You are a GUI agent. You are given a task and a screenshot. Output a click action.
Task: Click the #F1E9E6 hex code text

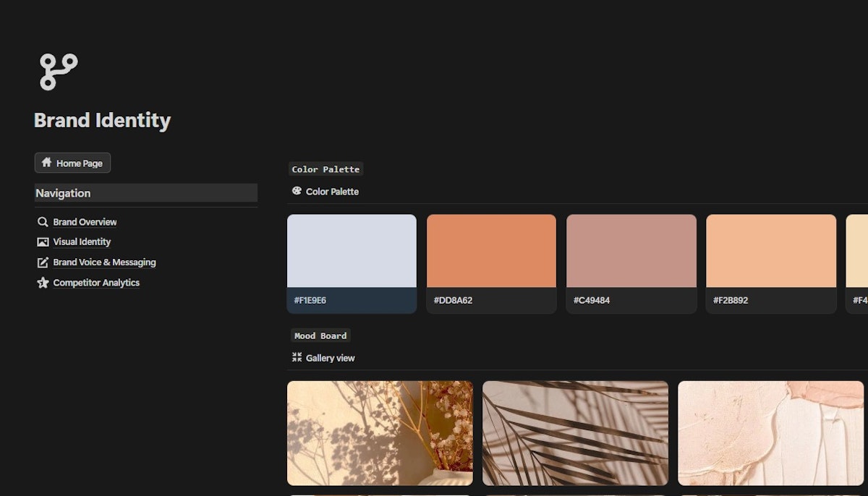coord(310,300)
